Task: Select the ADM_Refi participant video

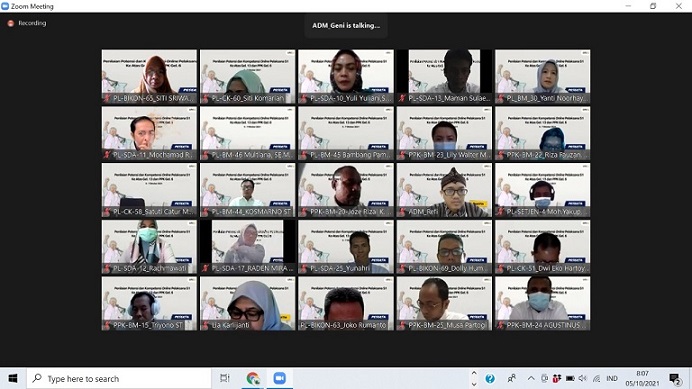Action: pos(444,190)
